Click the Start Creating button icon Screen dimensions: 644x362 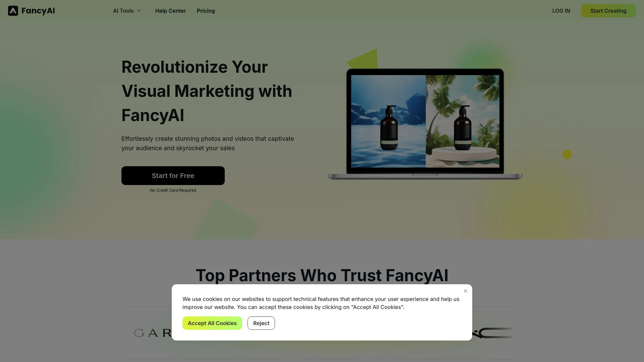pos(608,11)
